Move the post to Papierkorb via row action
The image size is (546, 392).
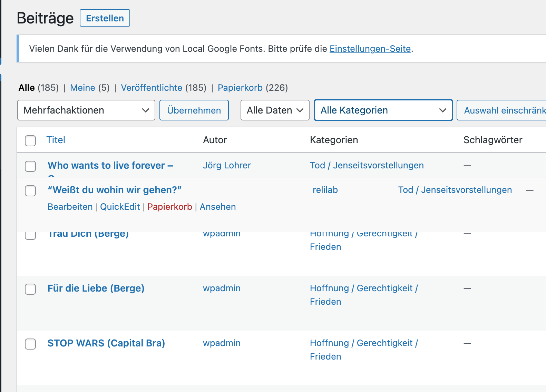click(x=169, y=207)
